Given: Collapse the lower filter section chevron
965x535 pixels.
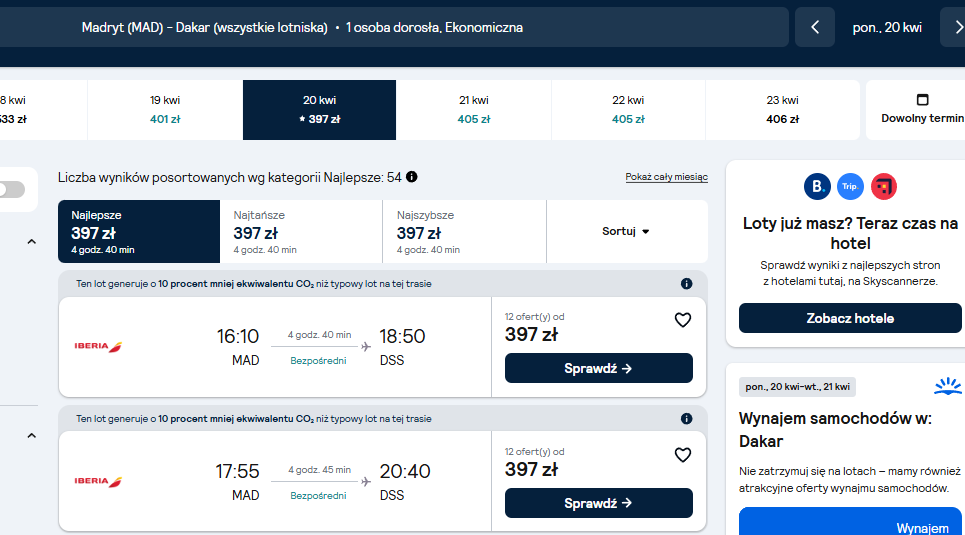Looking at the screenshot, I should point(32,436).
